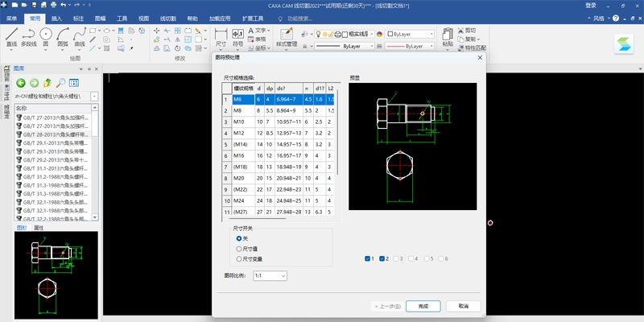This screenshot has width=644, height=322.
Task: Select GB/T 28-2013 library item
Action: [54, 134]
